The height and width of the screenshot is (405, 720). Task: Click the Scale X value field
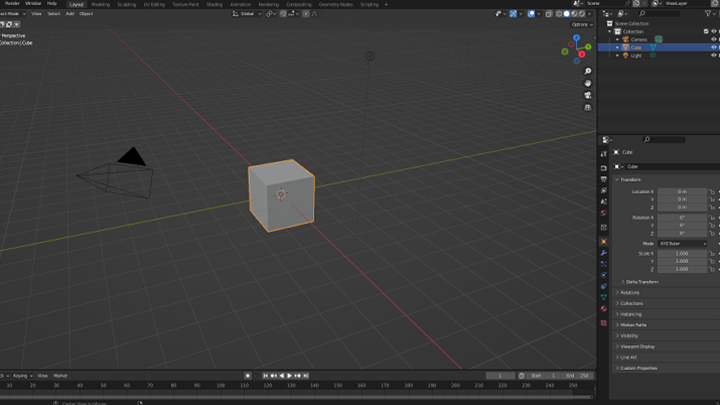[x=682, y=253]
